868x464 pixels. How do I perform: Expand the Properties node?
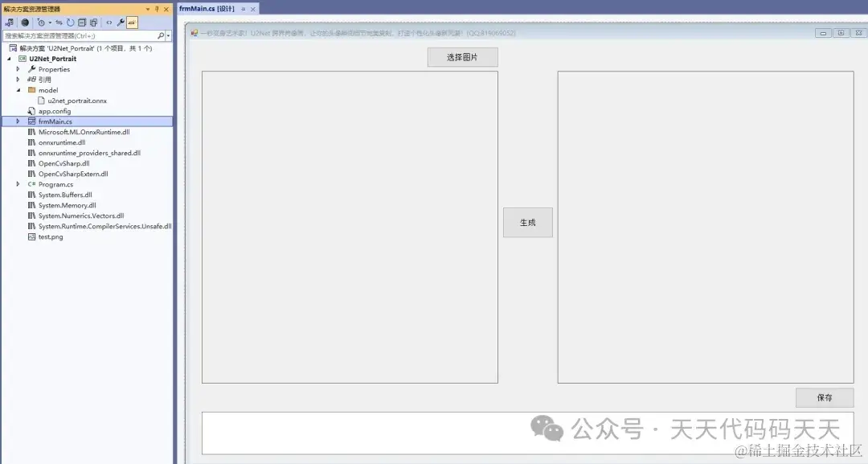(18, 68)
